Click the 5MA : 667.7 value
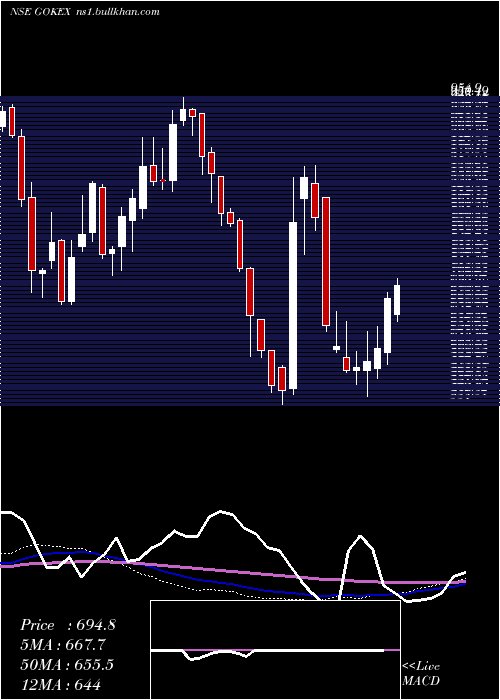The width and height of the screenshot is (500, 700). point(65,645)
